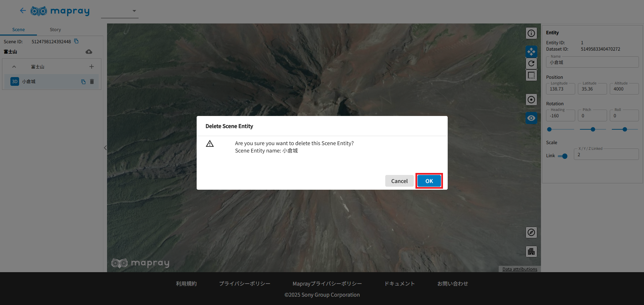Open the compass orientation control
Image resolution: width=644 pixels, height=305 pixels.
pos(531,232)
